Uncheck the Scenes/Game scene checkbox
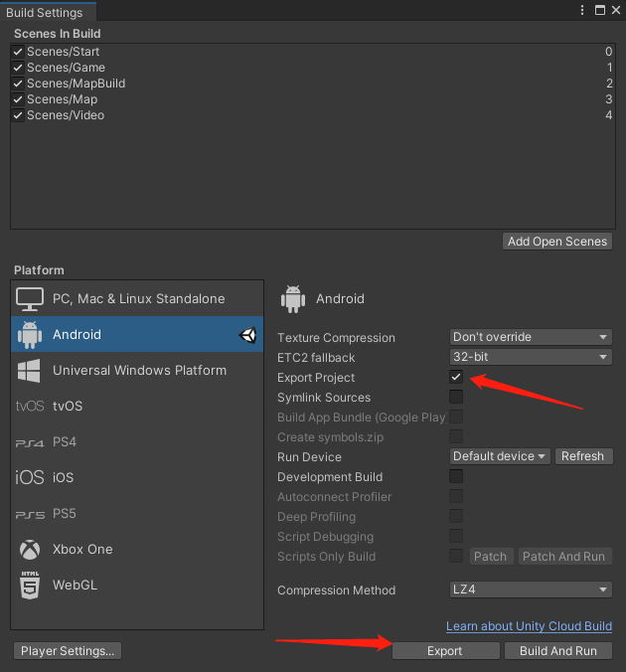 pyautogui.click(x=18, y=68)
